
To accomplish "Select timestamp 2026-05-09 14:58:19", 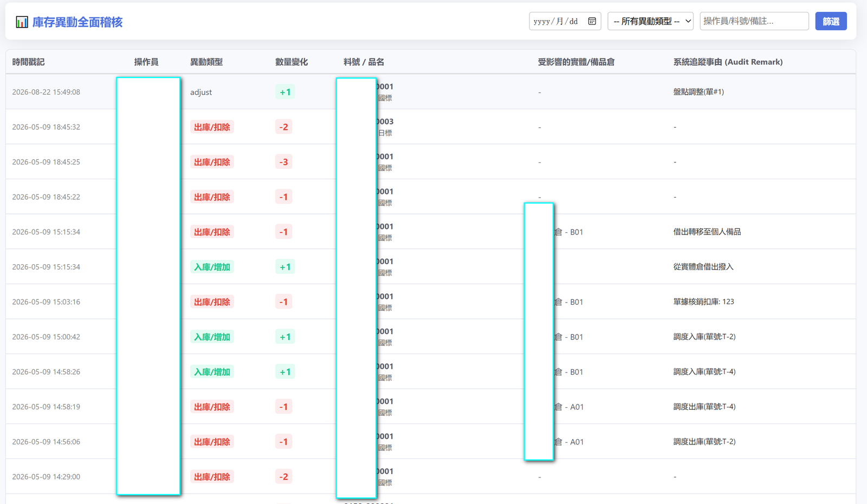I will click(x=46, y=407).
